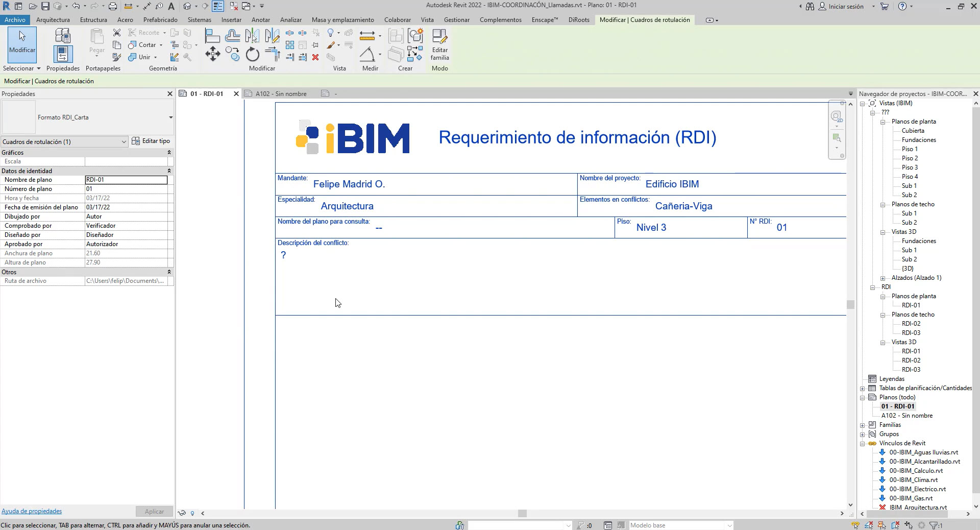Open the Colaborar ribbon menu
The image size is (980, 530).
click(397, 20)
